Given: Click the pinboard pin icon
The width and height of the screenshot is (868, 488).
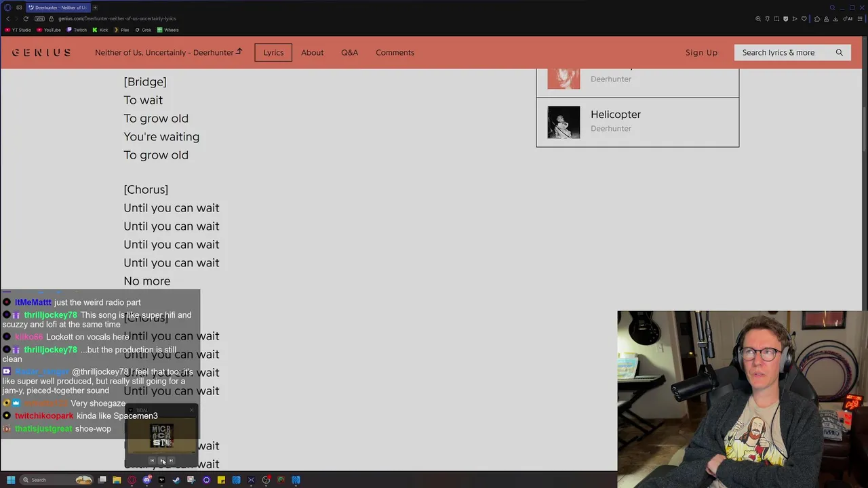Looking at the screenshot, I should coord(768,19).
